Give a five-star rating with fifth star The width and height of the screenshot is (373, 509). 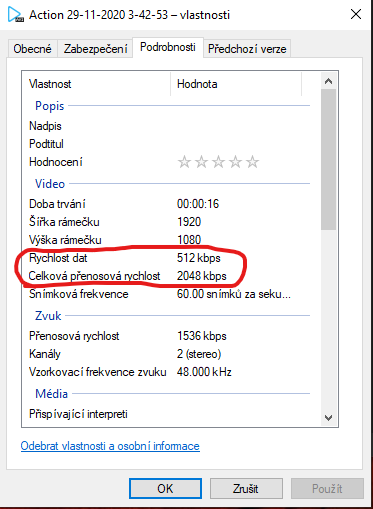(252, 162)
